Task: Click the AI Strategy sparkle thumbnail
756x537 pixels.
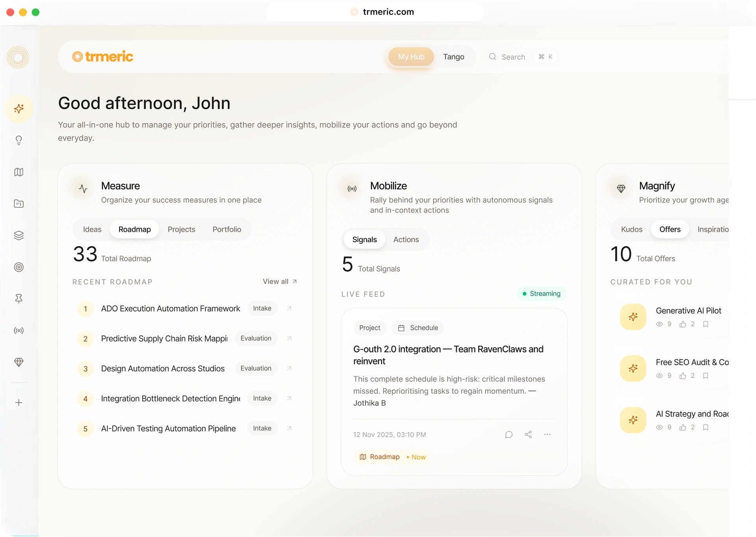Action: [633, 420]
